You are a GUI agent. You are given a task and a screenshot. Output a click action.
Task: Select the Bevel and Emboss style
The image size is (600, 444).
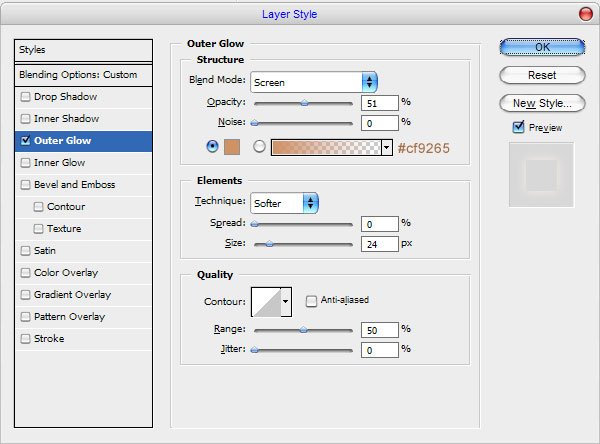click(x=74, y=185)
